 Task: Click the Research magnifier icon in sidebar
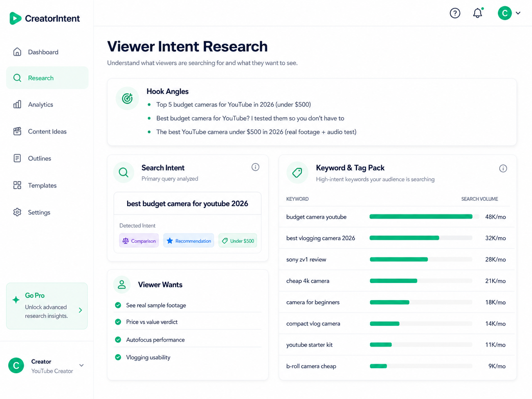17,78
